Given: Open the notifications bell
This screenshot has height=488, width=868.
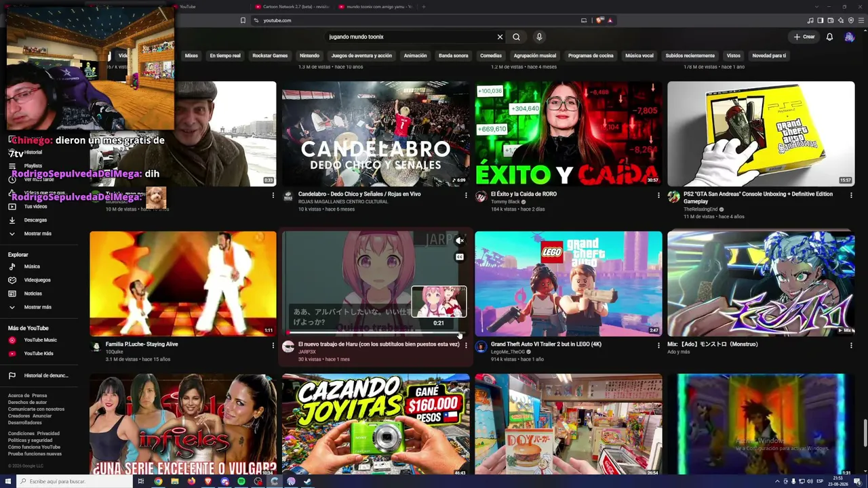Looking at the screenshot, I should coord(829,37).
